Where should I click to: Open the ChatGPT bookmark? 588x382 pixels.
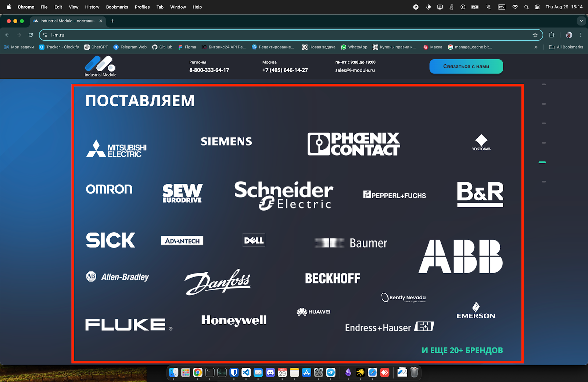(96, 47)
